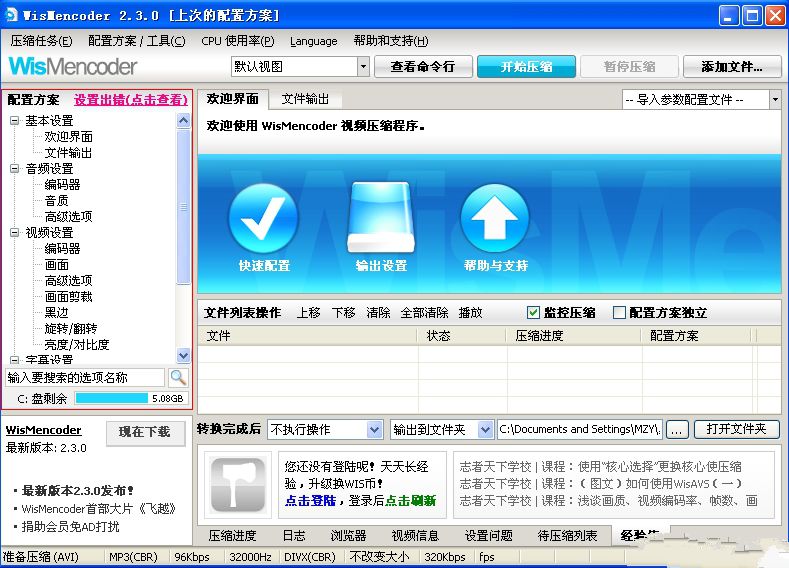789x568 pixels.
Task: Open the 不执行操作 dropdown
Action: coord(374,430)
